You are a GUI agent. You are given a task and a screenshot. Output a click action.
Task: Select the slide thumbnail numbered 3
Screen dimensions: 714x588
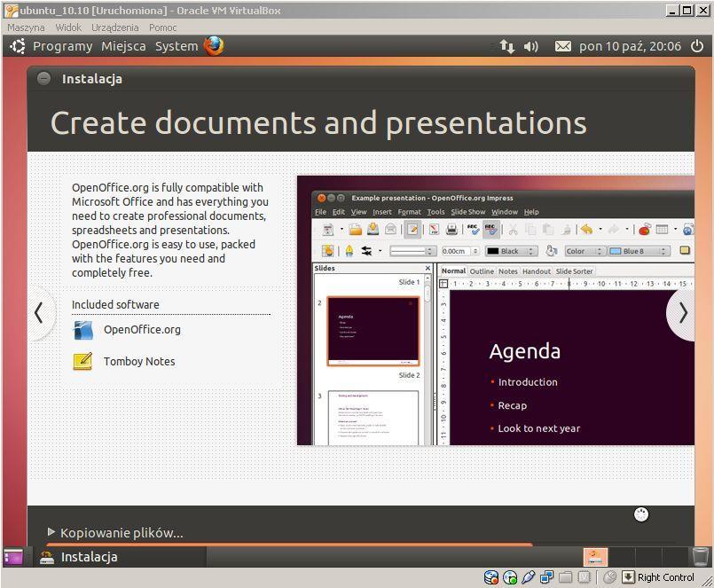click(x=373, y=417)
